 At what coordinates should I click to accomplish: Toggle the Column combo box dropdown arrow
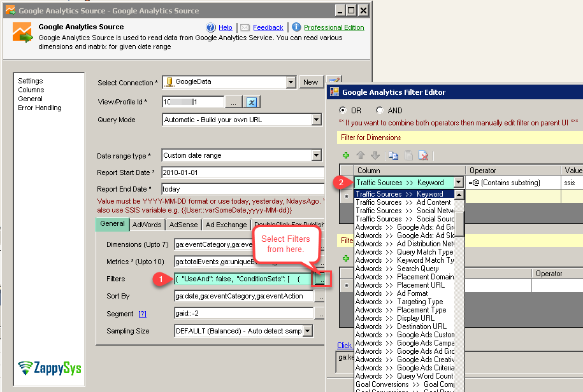(459, 182)
